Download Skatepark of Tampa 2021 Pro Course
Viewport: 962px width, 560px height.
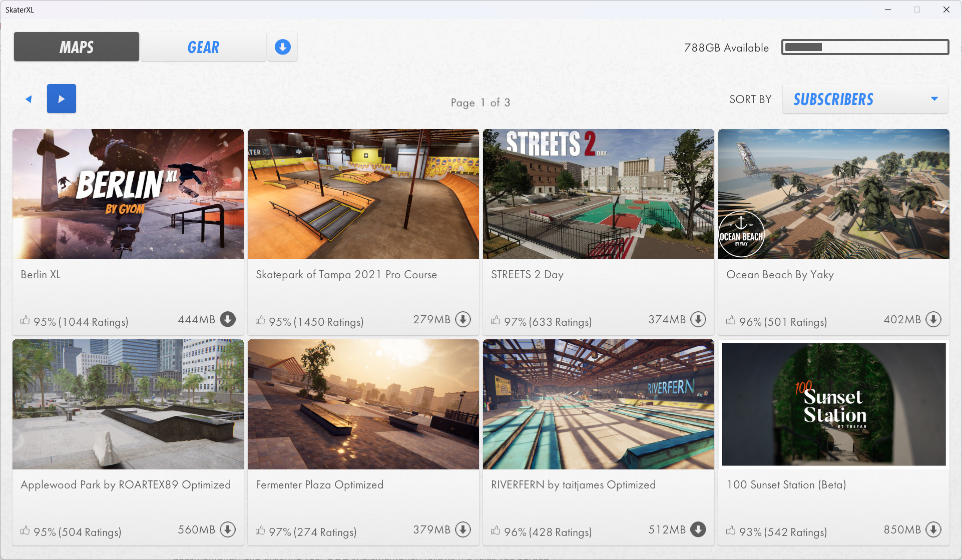[x=463, y=319]
